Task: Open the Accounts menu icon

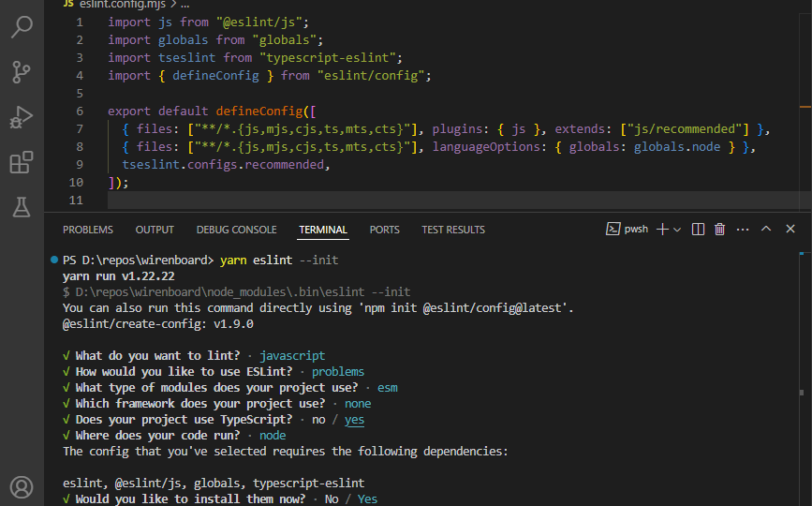Action: pos(22,487)
